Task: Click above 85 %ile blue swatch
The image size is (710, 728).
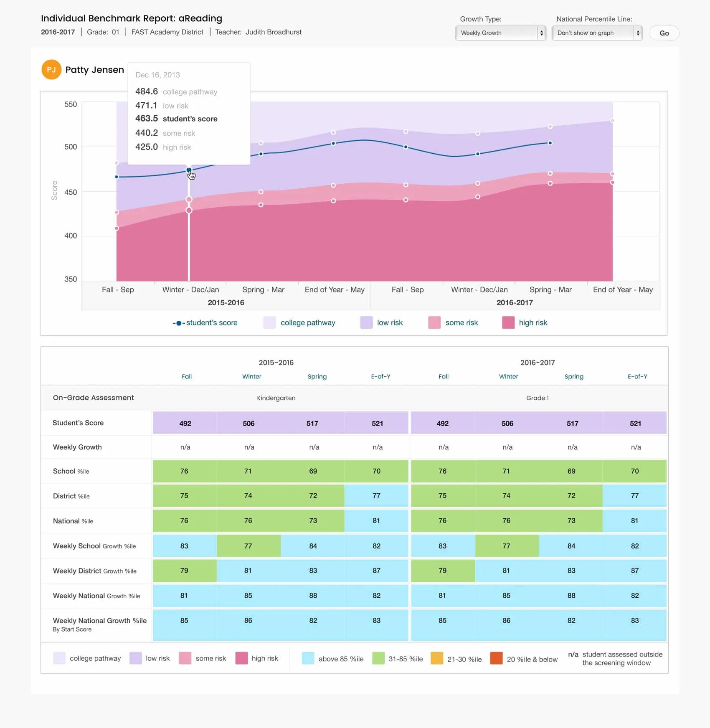Action: 308,658
